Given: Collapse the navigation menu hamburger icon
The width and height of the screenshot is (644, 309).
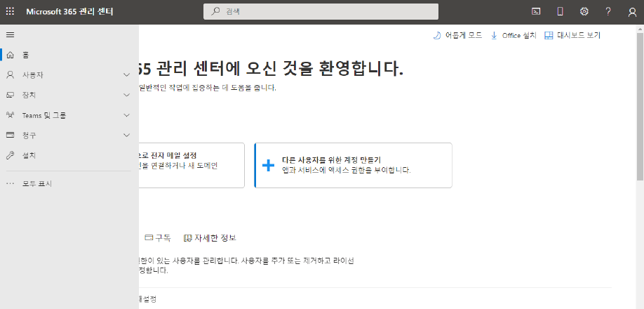Looking at the screenshot, I should coord(11,35).
